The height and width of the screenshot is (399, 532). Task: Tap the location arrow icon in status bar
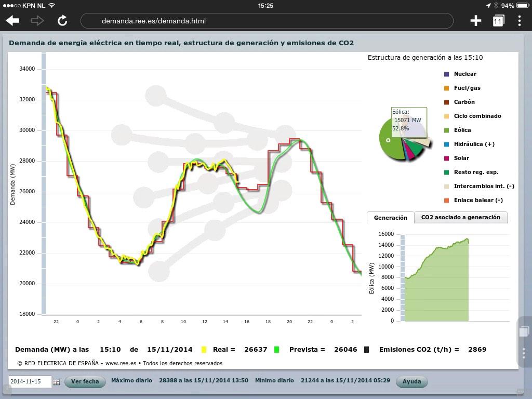click(488, 5)
